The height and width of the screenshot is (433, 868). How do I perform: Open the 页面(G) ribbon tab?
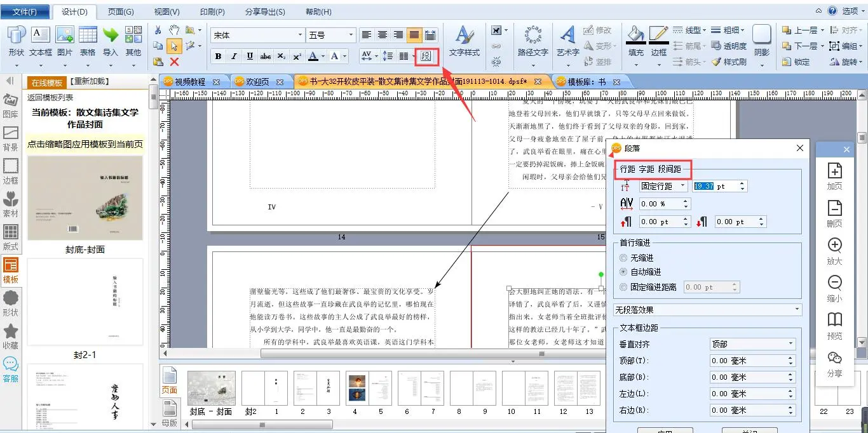coord(121,11)
